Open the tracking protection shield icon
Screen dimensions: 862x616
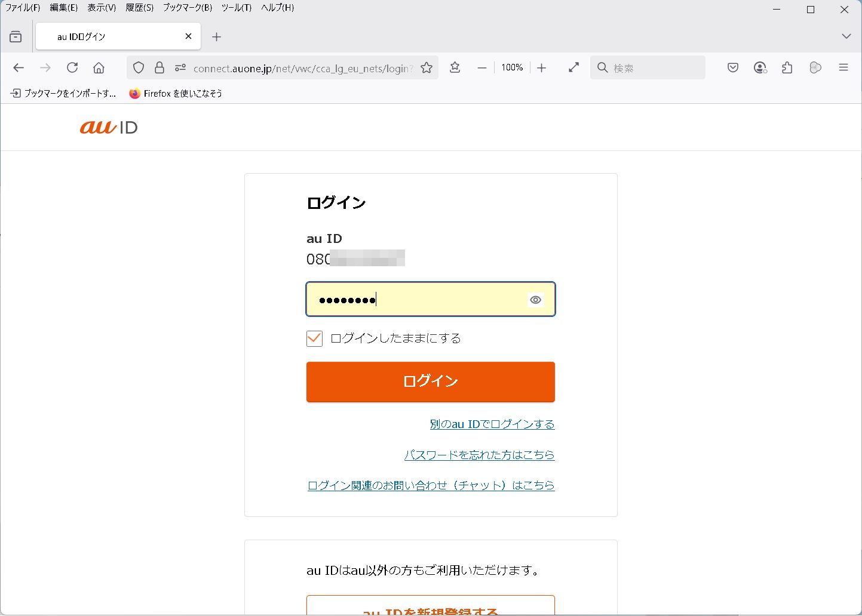point(139,68)
